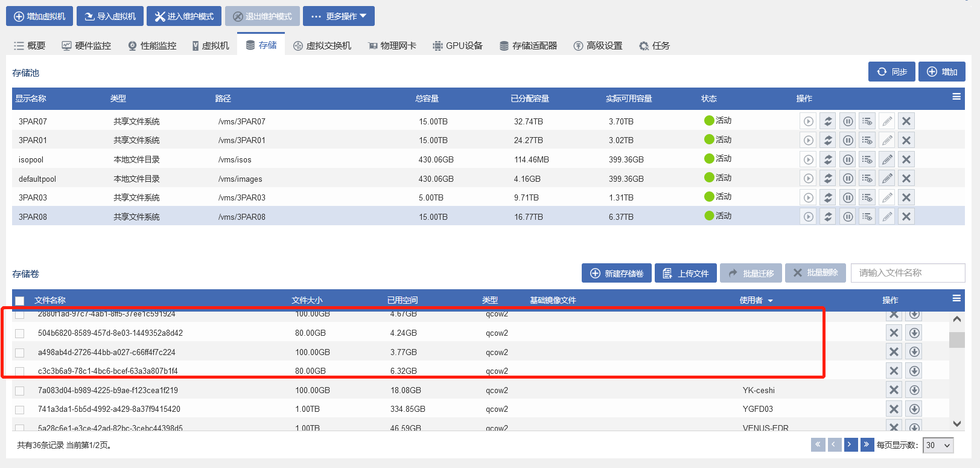Go to the 性能监控 tab
This screenshot has height=468, width=980.
[x=152, y=45]
